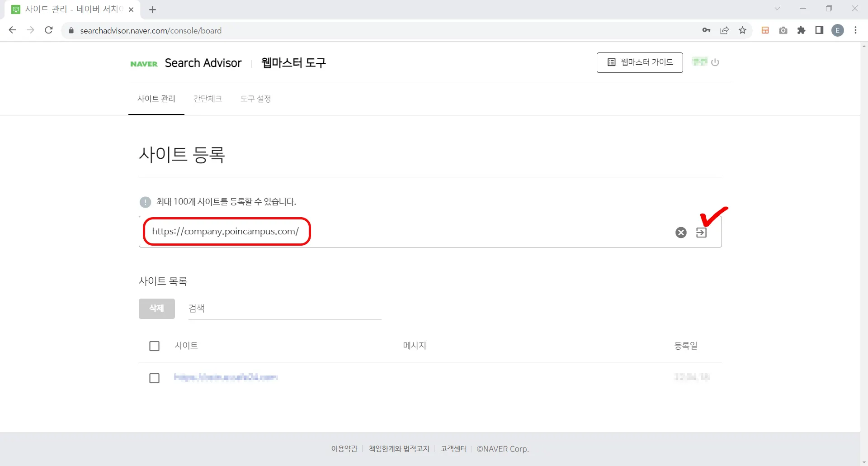
Task: Open the blurred site link in the list
Action: [x=226, y=377]
